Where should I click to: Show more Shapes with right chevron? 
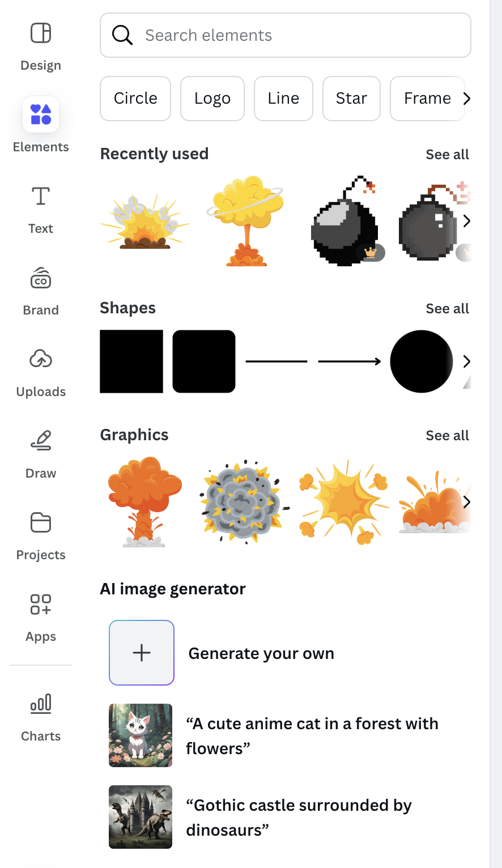point(466,361)
